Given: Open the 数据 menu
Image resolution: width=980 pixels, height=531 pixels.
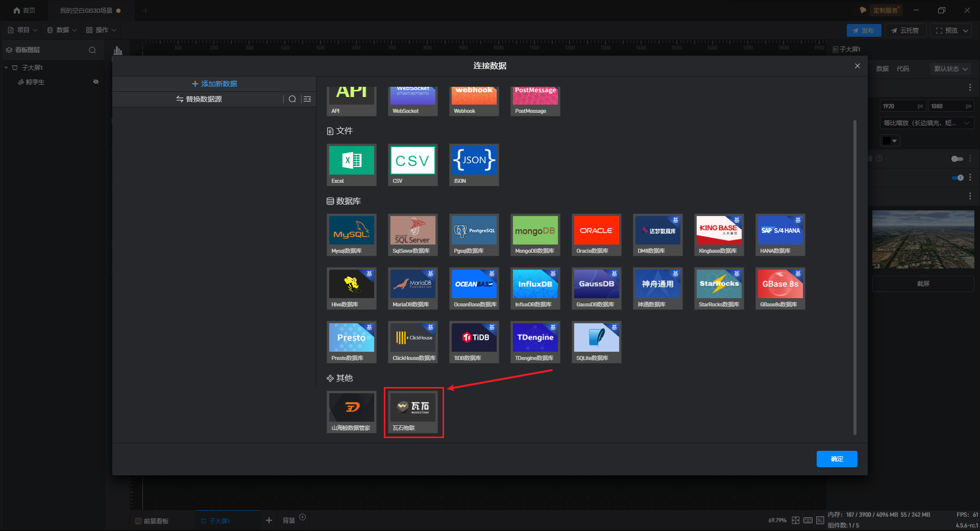Looking at the screenshot, I should 62,30.
